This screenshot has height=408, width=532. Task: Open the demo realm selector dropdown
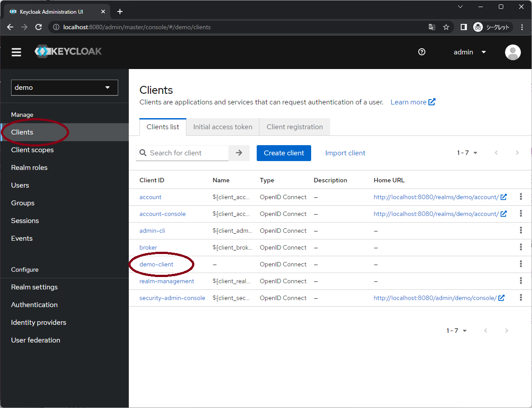pos(65,88)
